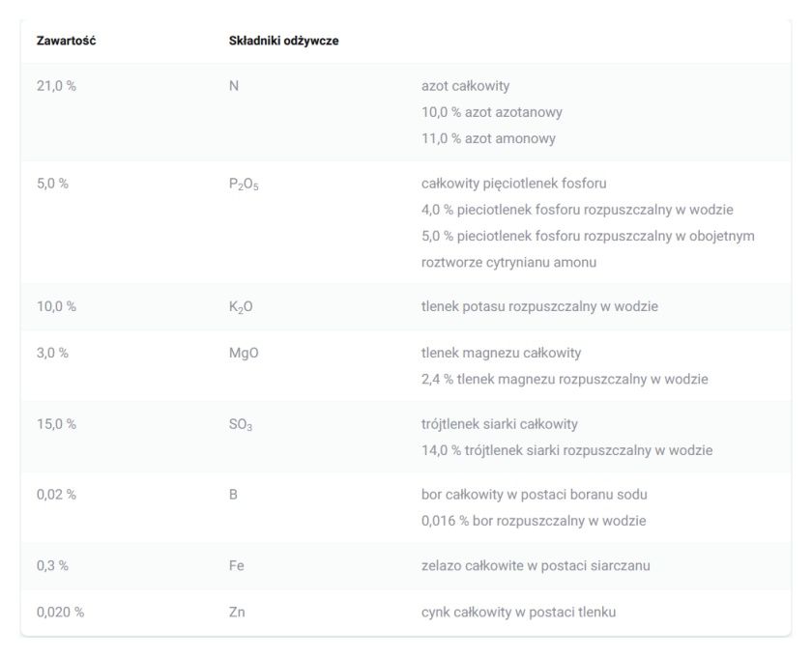
Task: Click the N nutrient symbol
Action: 234,86
